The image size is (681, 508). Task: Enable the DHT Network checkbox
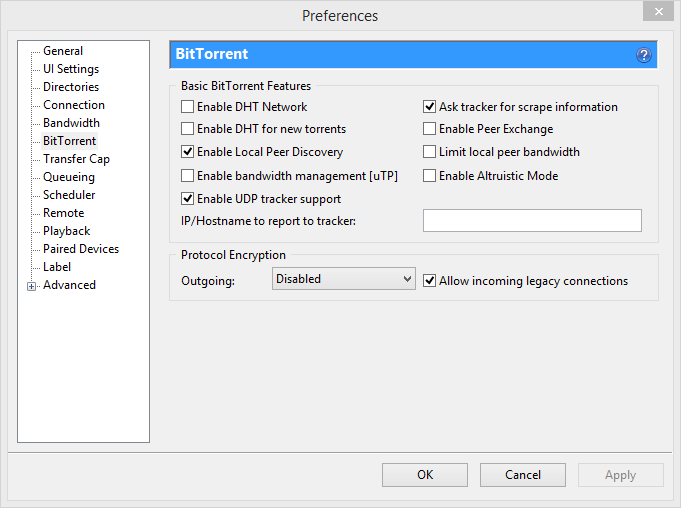(x=187, y=106)
